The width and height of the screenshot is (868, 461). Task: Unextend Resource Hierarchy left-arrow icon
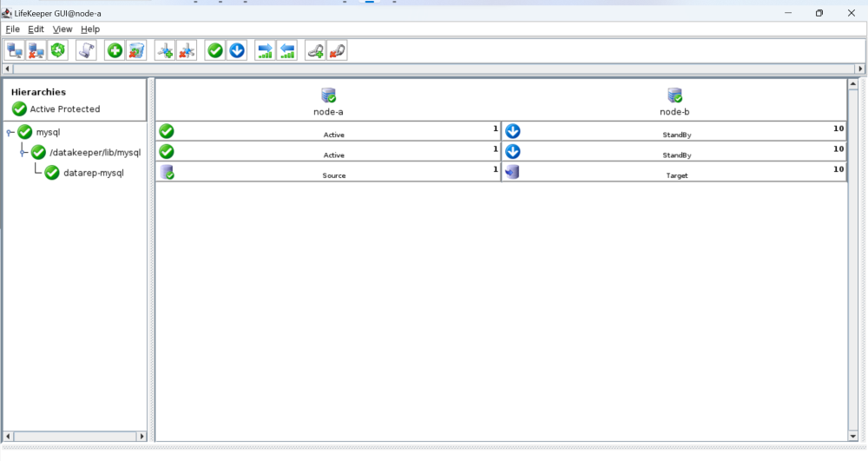287,51
